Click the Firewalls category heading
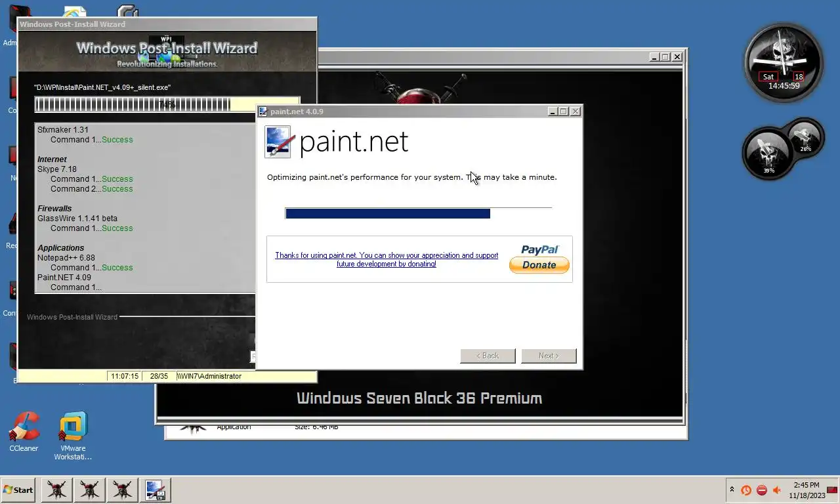 (x=54, y=209)
